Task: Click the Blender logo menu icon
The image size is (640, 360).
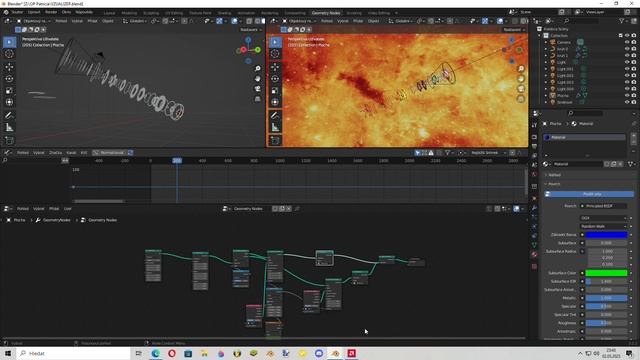Action: coord(6,12)
